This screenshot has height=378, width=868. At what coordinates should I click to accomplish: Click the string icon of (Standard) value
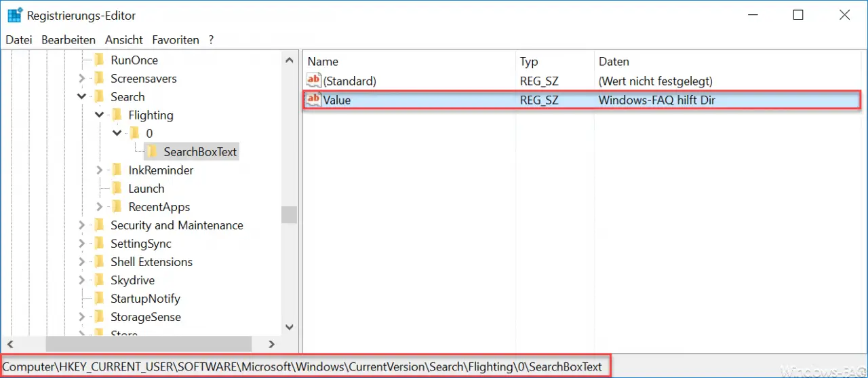(314, 81)
